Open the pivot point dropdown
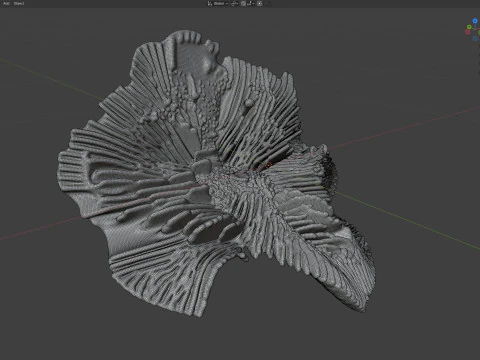 235,4
